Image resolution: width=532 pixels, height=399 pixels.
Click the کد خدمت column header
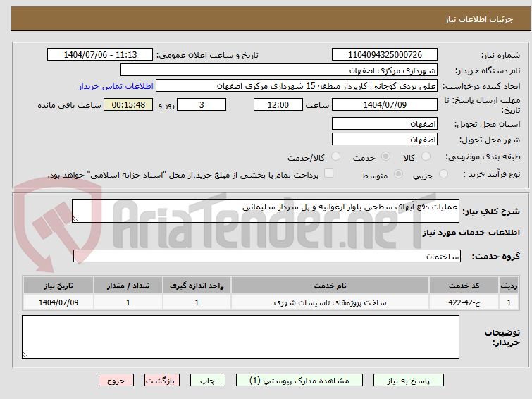point(464,286)
